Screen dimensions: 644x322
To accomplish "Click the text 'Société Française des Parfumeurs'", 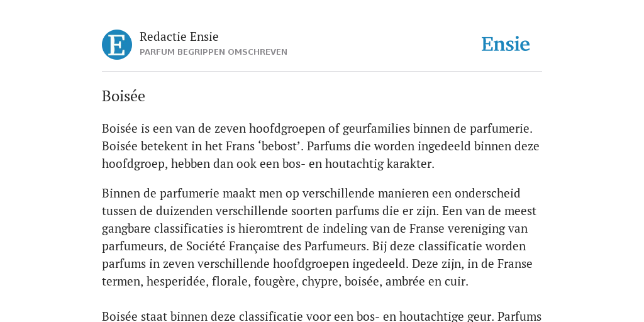I will coord(277,247).
